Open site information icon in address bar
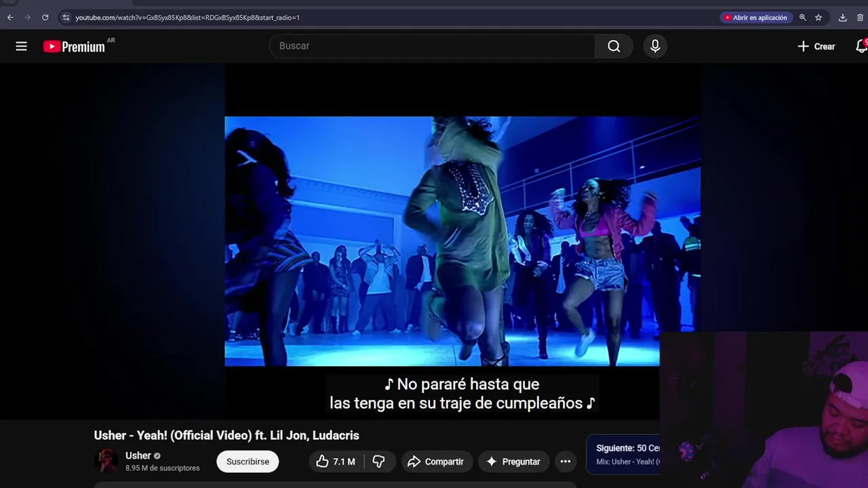Screen dimensions: 868x488 pos(66,18)
